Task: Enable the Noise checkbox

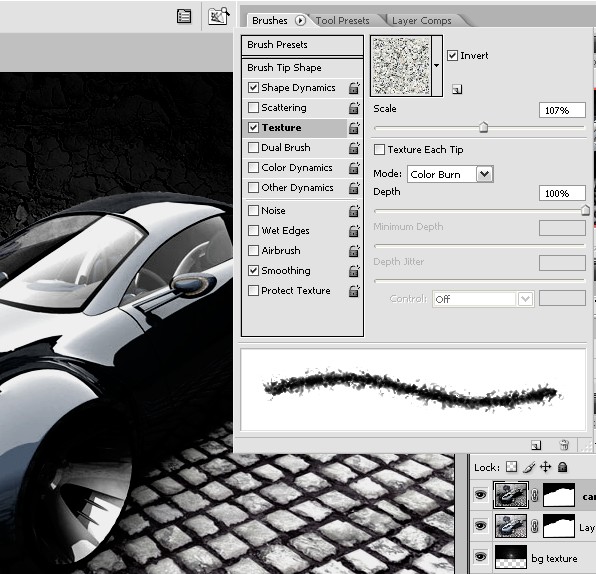Action: point(254,211)
